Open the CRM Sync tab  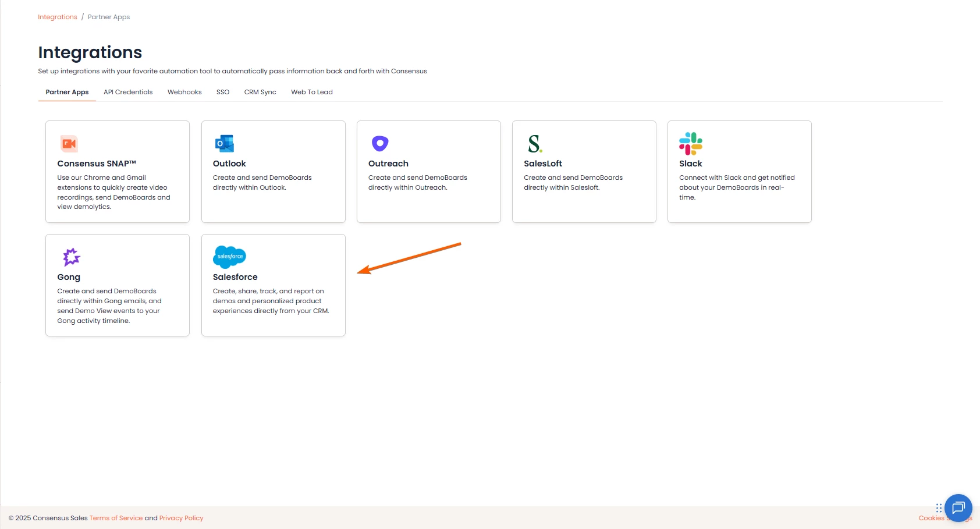(260, 92)
